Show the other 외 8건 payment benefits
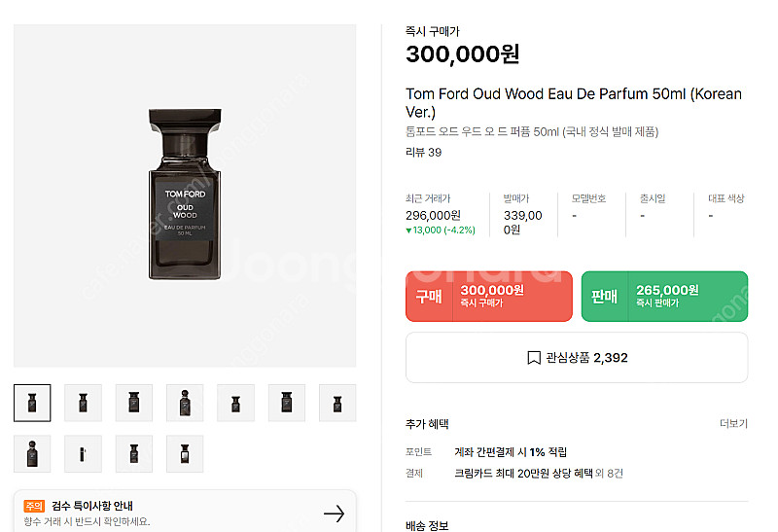Screen dimensions: 778x532 609,474
